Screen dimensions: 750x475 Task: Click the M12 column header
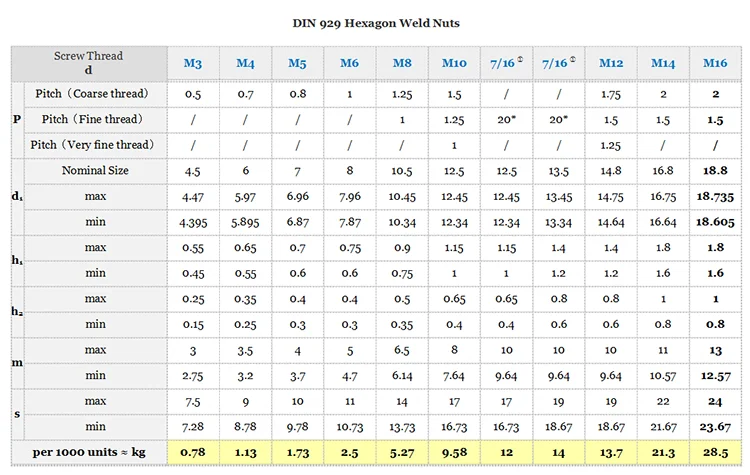pyautogui.click(x=611, y=63)
